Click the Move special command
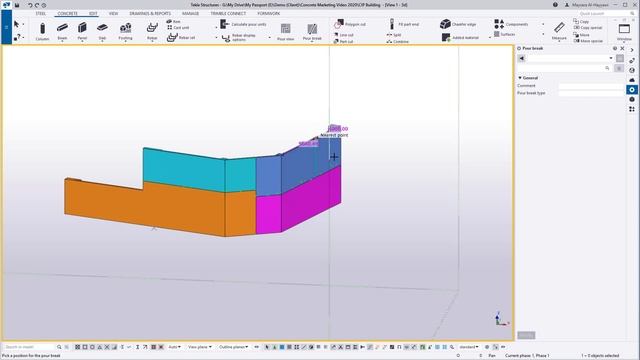 coord(588,41)
